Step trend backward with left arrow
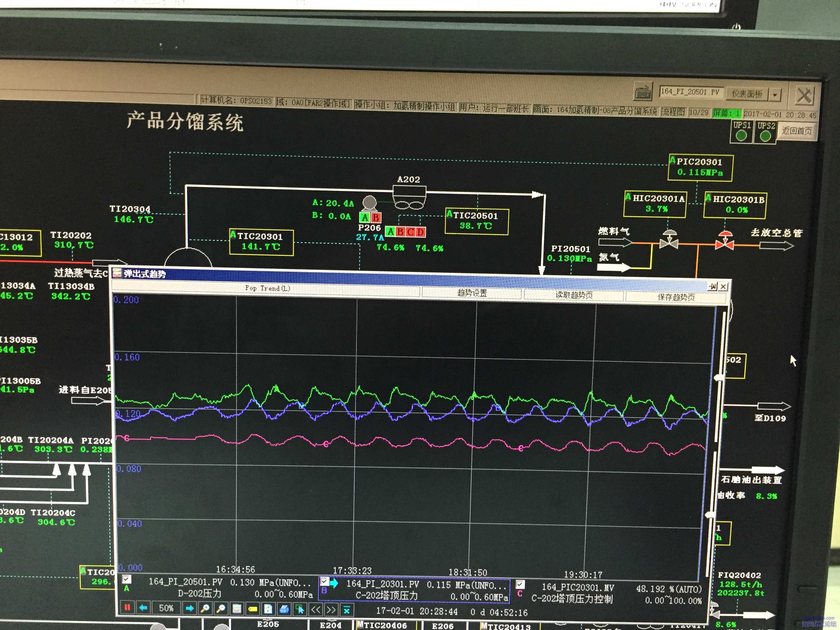The width and height of the screenshot is (840, 630). pos(143,608)
